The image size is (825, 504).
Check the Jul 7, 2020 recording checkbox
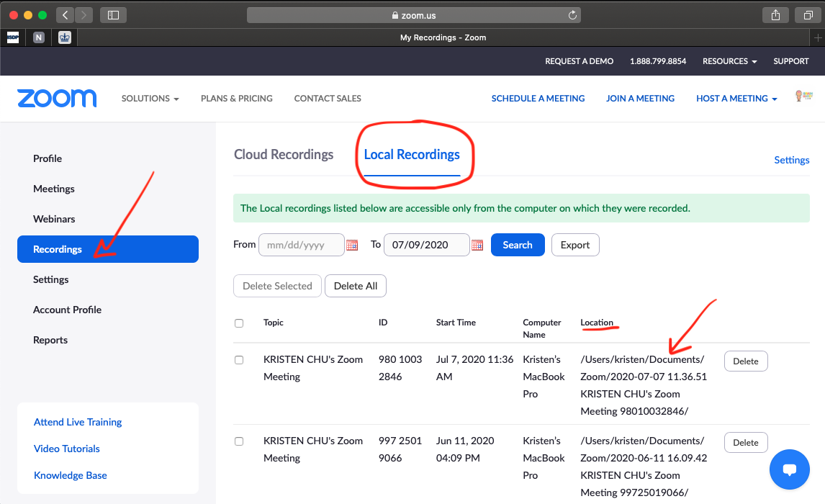(x=239, y=360)
